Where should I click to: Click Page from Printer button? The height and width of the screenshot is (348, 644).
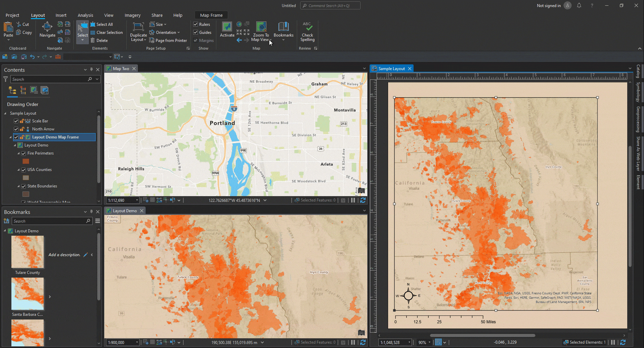[x=168, y=41]
